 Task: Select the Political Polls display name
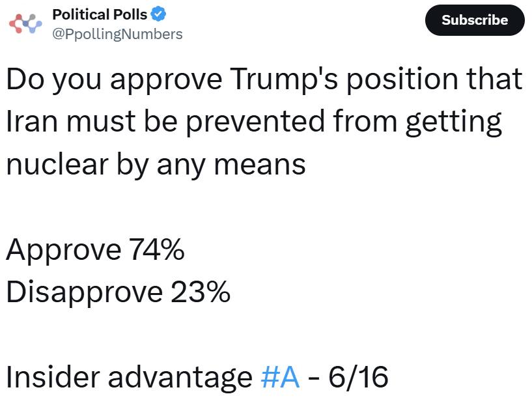(100, 14)
